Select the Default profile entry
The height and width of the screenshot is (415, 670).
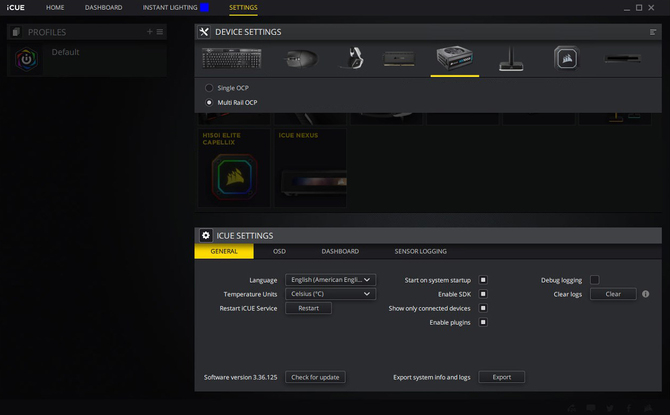(87, 59)
